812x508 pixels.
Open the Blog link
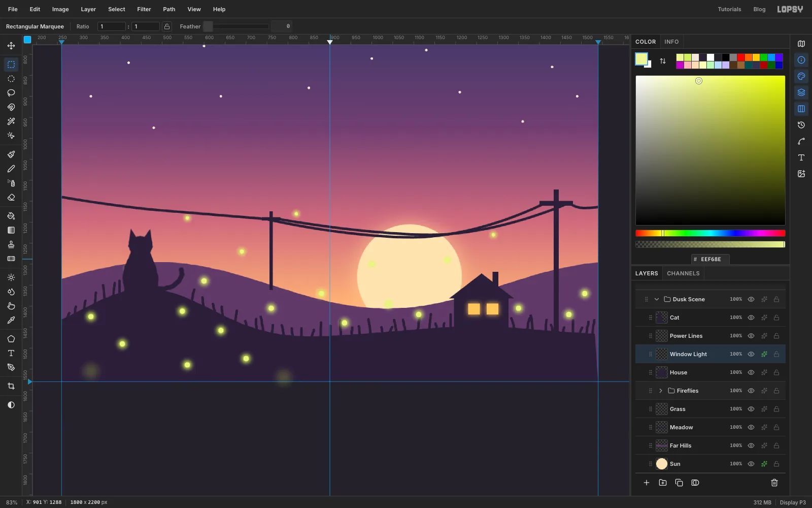coord(759,9)
